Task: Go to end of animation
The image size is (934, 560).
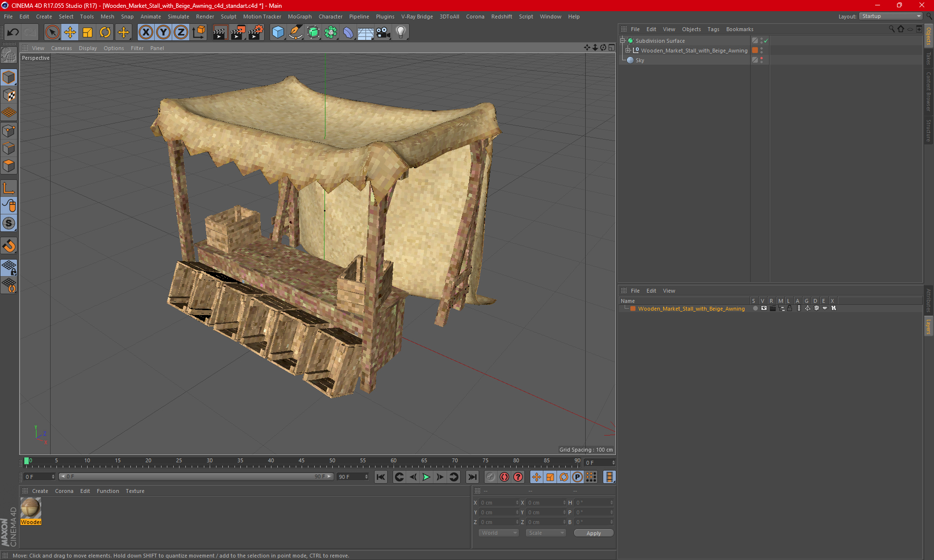Action: 472,477
